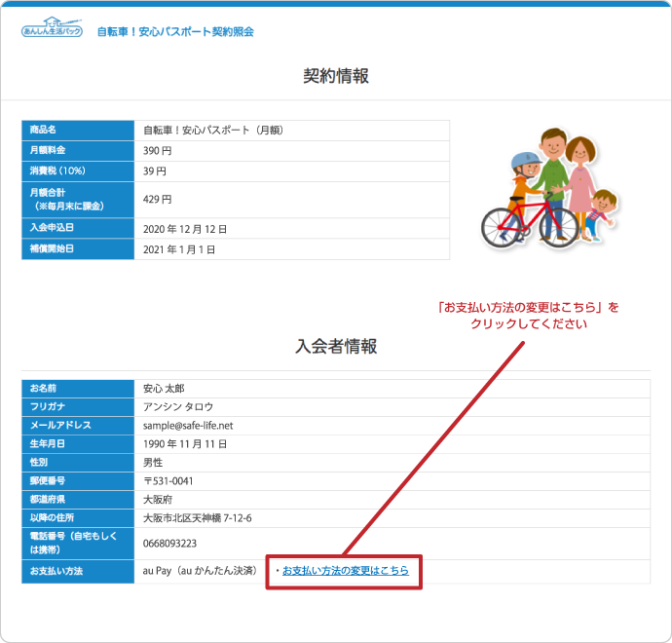
Task: Click the フリガナ label cell
Action: (78, 407)
